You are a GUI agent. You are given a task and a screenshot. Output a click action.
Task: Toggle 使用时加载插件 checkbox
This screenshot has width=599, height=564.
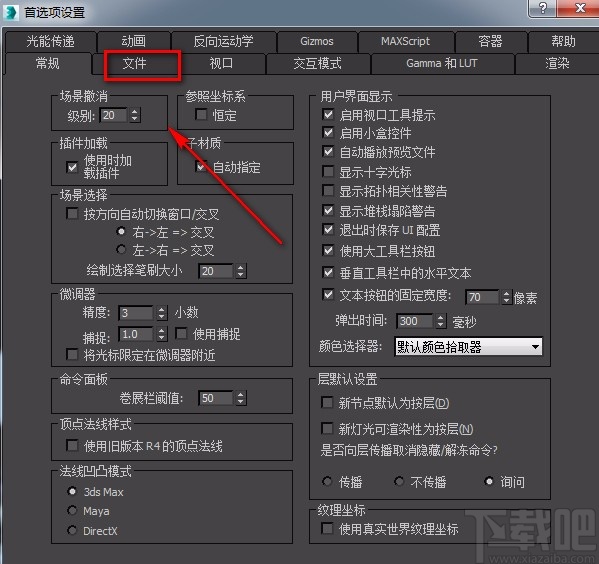[72, 167]
